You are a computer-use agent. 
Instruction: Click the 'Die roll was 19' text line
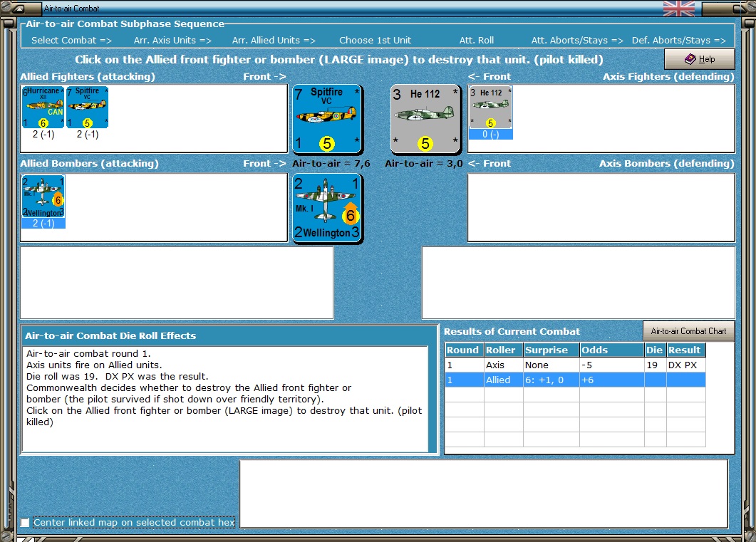(117, 376)
